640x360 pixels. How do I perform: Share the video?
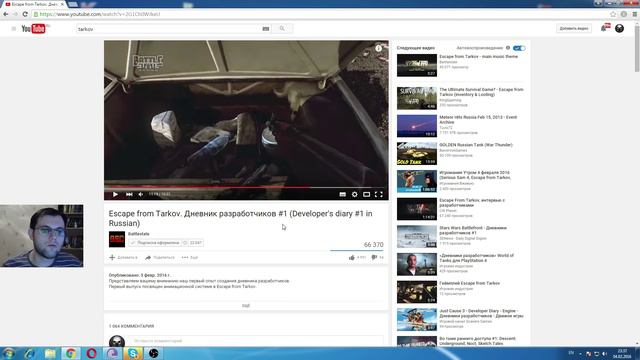coord(160,258)
